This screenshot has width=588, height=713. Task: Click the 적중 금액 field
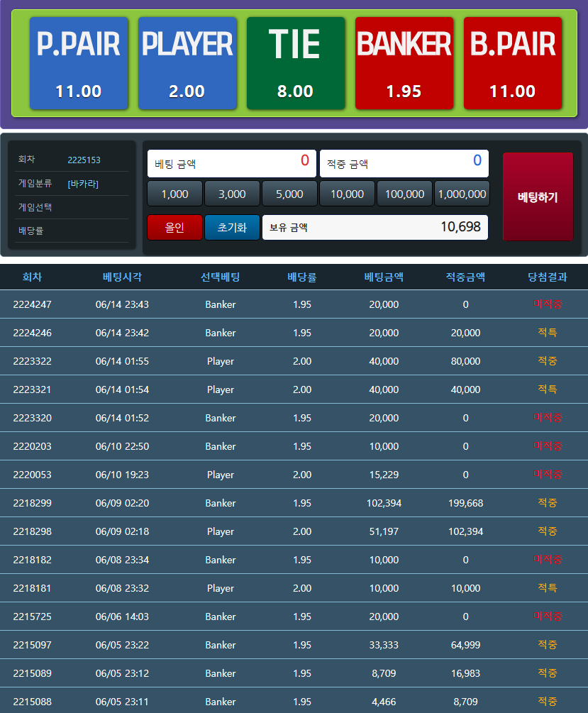click(x=404, y=163)
